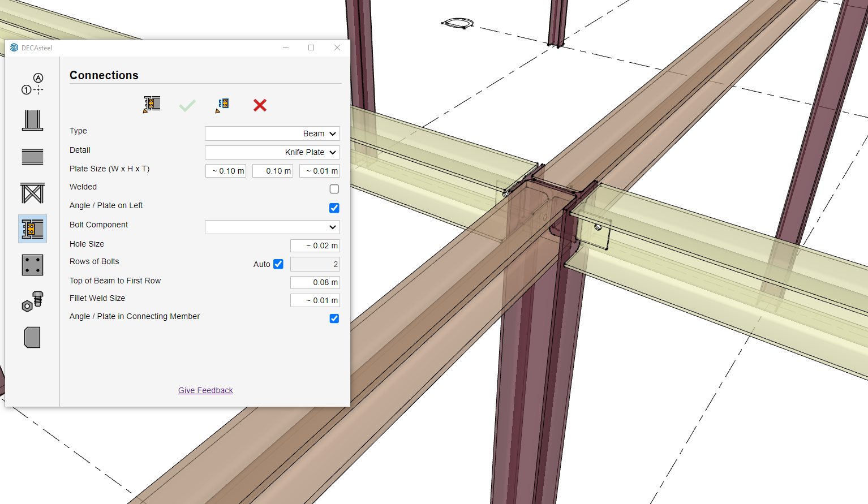Click the Hole Size input field

coord(315,245)
